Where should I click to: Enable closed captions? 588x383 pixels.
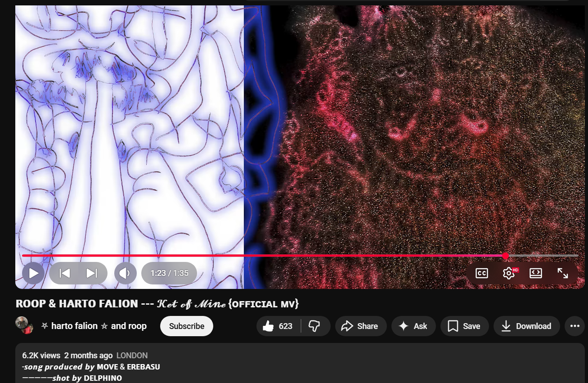pyautogui.click(x=481, y=273)
